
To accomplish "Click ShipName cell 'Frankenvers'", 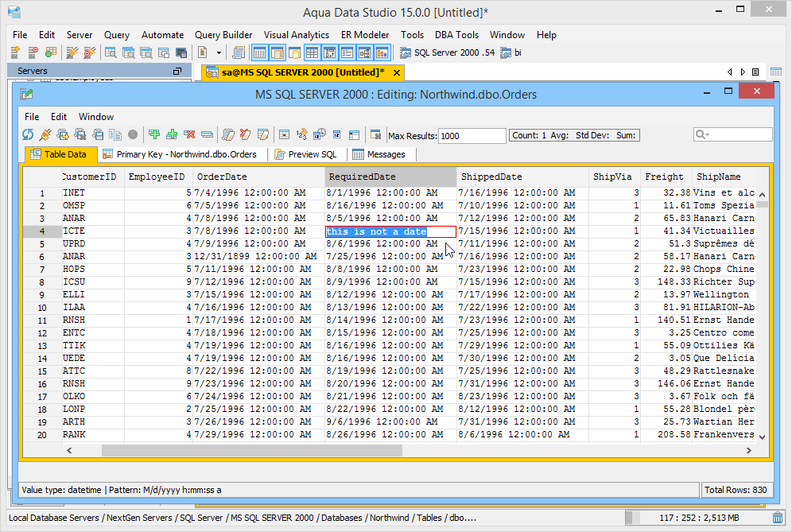I will [x=724, y=434].
